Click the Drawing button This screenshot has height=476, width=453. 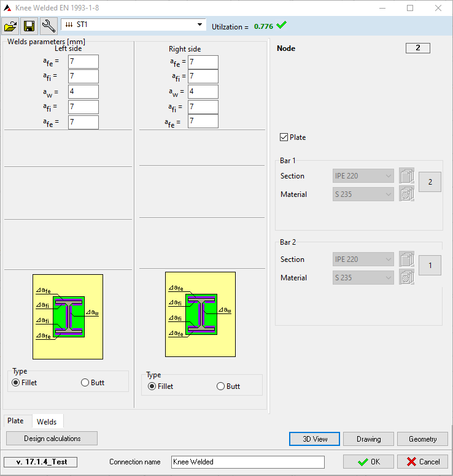(368, 439)
